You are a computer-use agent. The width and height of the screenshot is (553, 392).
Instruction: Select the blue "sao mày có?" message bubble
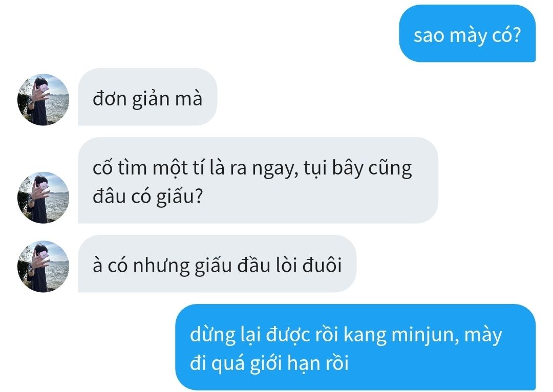point(467,33)
